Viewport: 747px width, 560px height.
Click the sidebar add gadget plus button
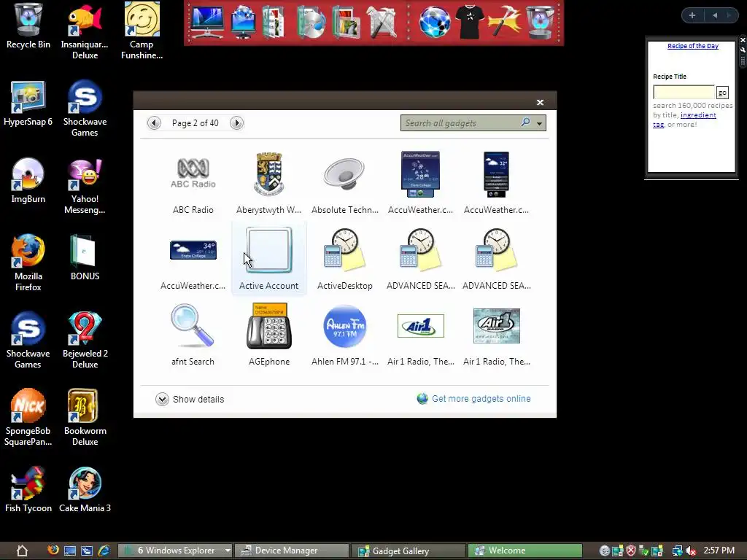pos(692,15)
